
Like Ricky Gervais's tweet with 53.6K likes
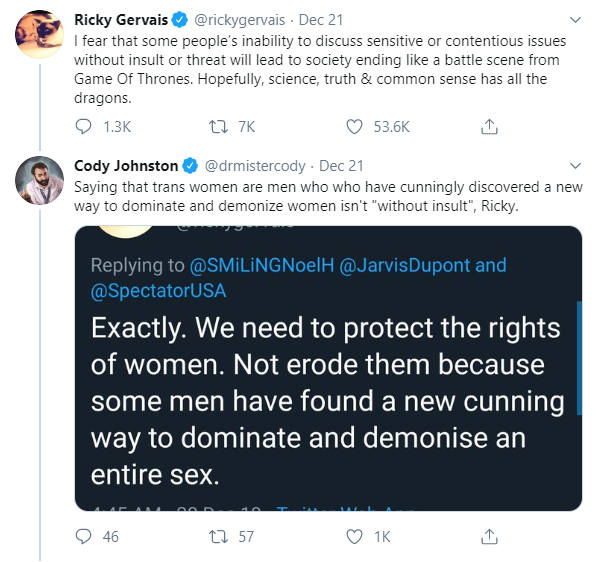(x=354, y=127)
